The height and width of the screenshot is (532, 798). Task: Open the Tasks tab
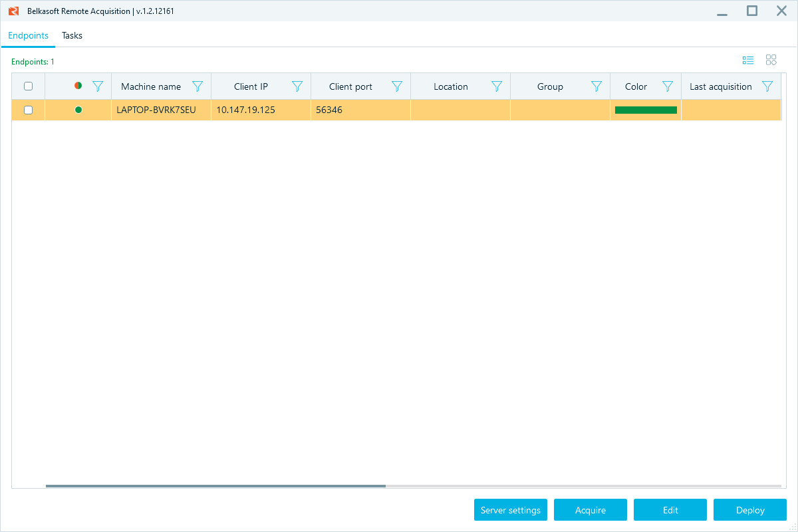[72, 35]
